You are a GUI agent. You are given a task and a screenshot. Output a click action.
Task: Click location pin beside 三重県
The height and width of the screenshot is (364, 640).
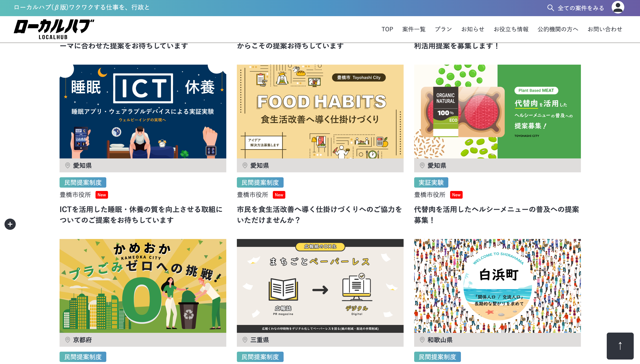(245, 340)
